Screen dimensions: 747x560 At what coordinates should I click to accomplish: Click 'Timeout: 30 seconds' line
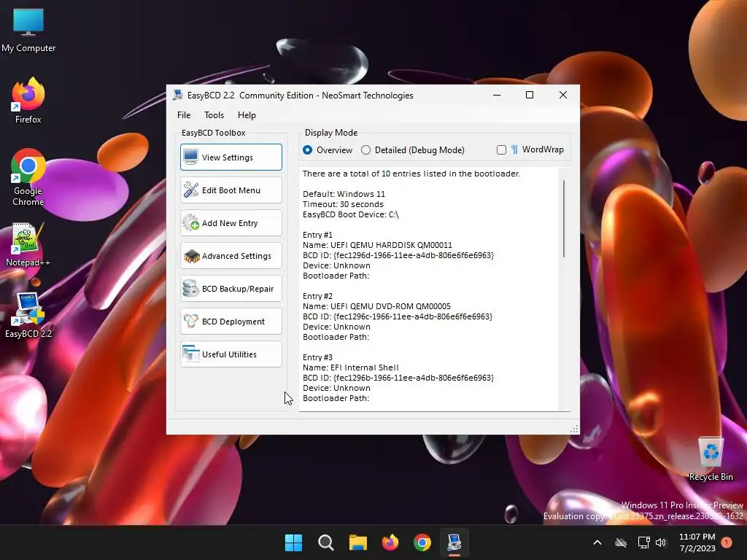[343, 204]
